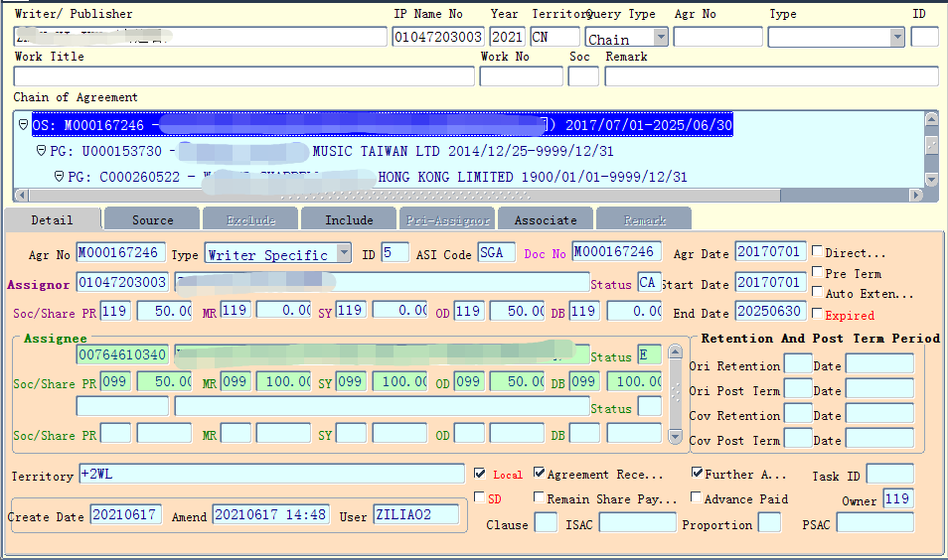948x560 pixels.
Task: Click the Work Title input field
Action: click(x=244, y=76)
